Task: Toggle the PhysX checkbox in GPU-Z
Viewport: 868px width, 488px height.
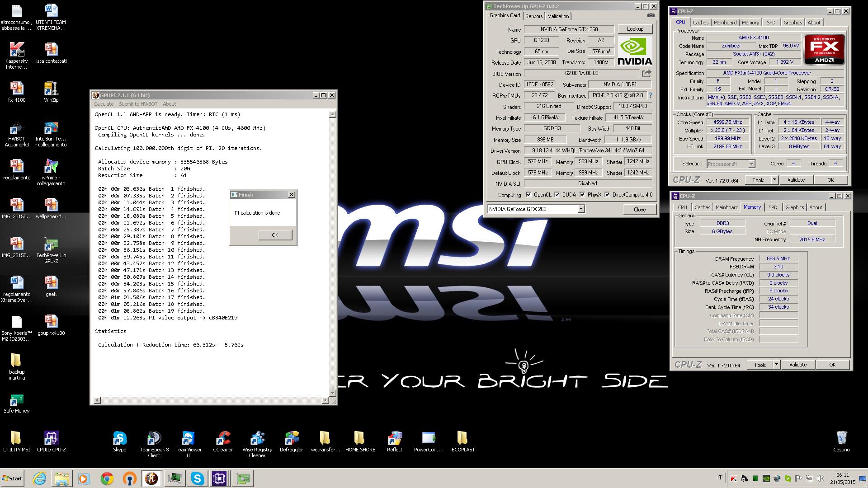Action: click(x=582, y=195)
